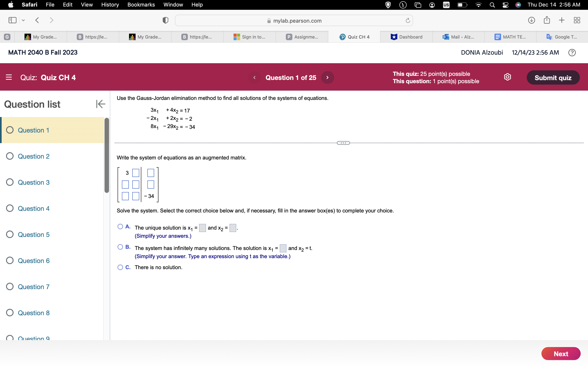The width and height of the screenshot is (588, 367).
Task: Show tab overview grid in Safari
Action: click(x=577, y=20)
